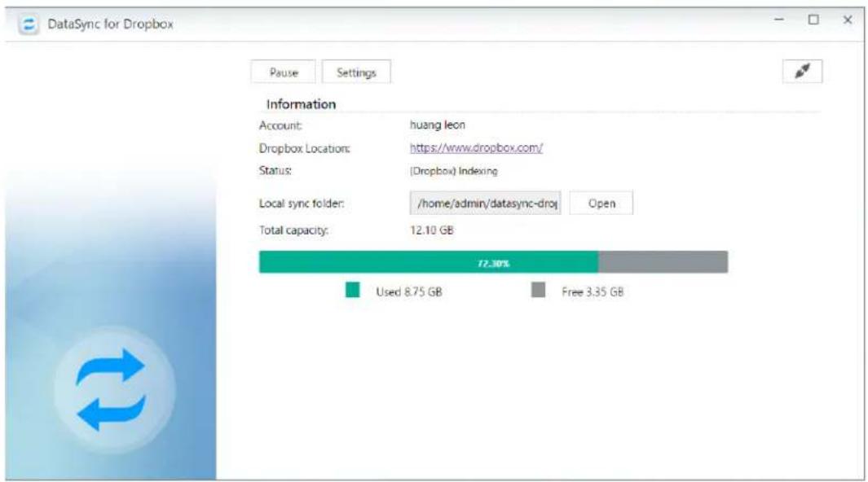Click the DataSync app icon in title bar
Screen dimensions: 868x482
(x=29, y=24)
